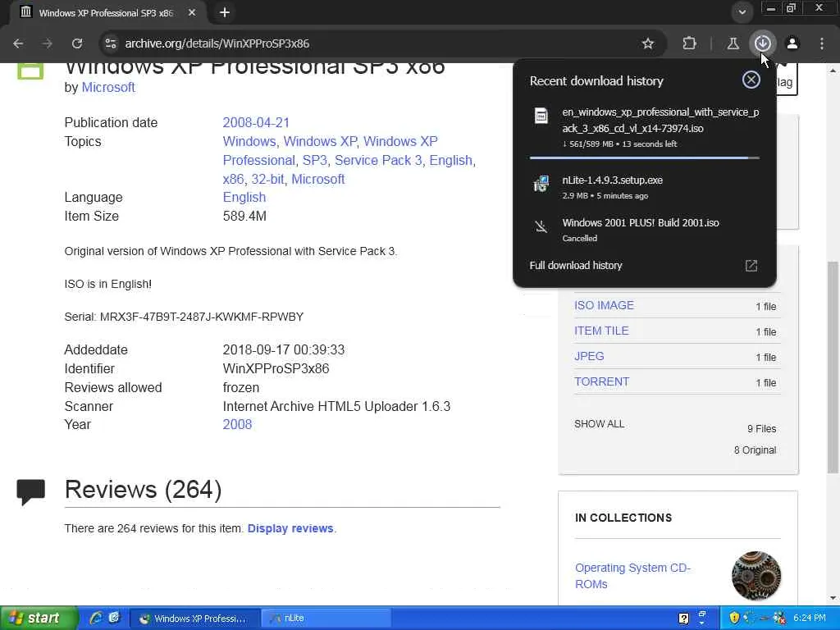The width and height of the screenshot is (840, 630).
Task: Open a new browser tab
Action: pyautogui.click(x=225, y=12)
